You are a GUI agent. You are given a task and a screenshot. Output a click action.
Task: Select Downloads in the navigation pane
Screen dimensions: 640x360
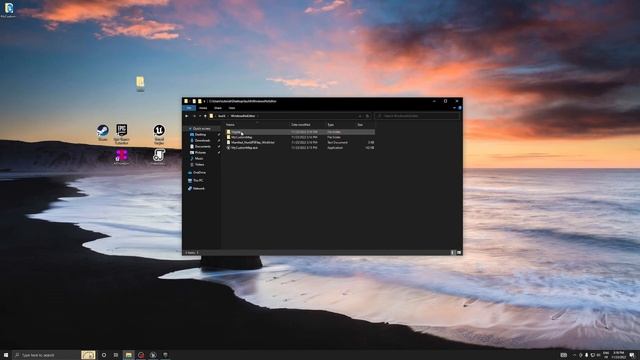202,140
